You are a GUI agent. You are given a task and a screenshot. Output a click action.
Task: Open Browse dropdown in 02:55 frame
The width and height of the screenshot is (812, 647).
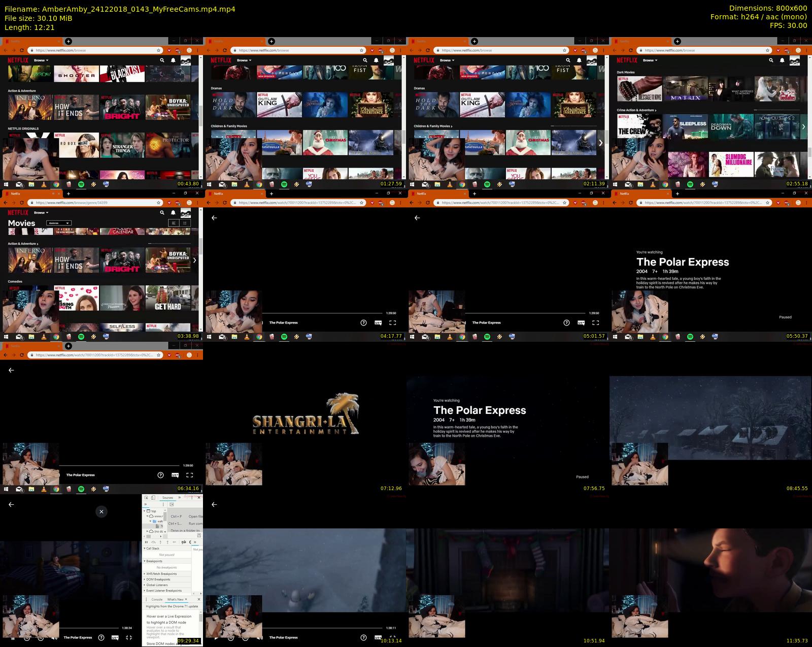[x=650, y=60]
